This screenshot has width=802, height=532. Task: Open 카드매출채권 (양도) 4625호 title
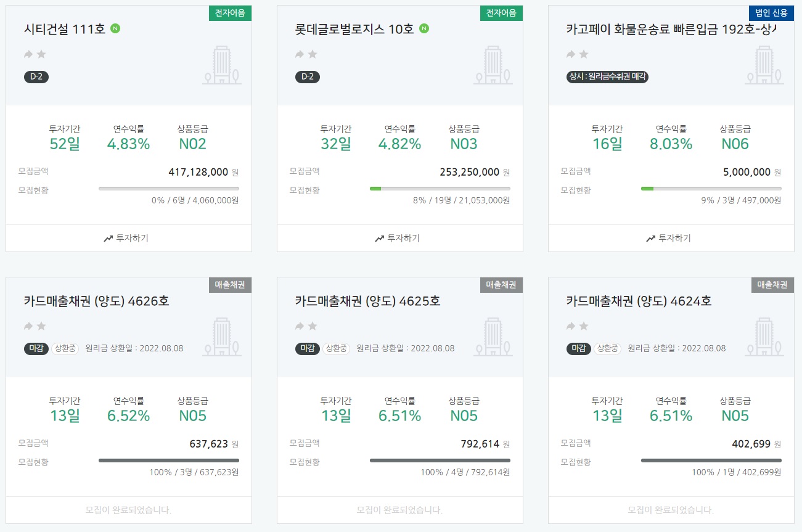tap(368, 301)
